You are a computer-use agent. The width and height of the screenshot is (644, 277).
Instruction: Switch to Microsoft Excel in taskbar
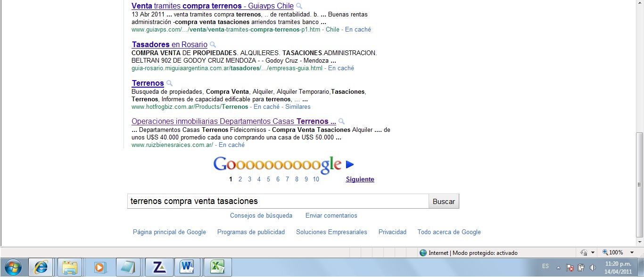pos(216,267)
